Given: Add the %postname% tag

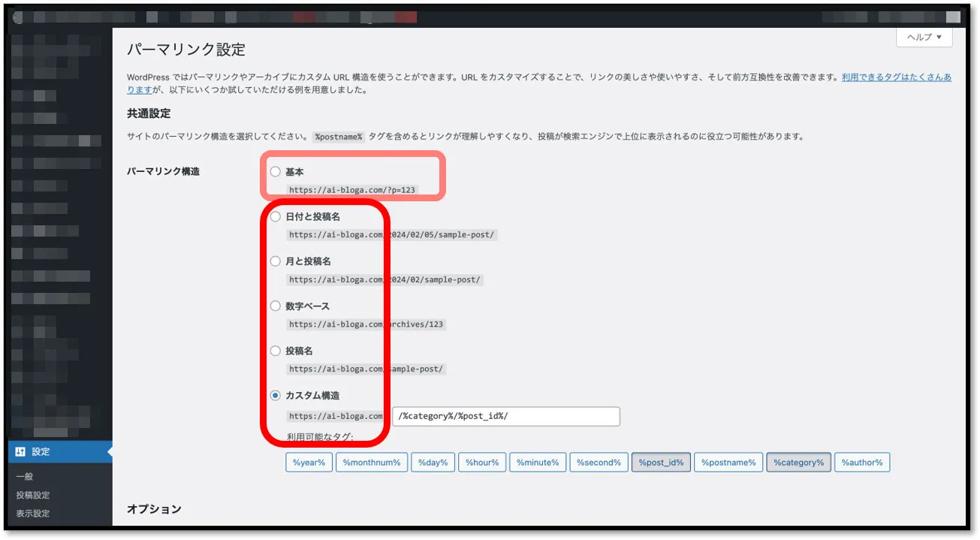Looking at the screenshot, I should [x=728, y=463].
